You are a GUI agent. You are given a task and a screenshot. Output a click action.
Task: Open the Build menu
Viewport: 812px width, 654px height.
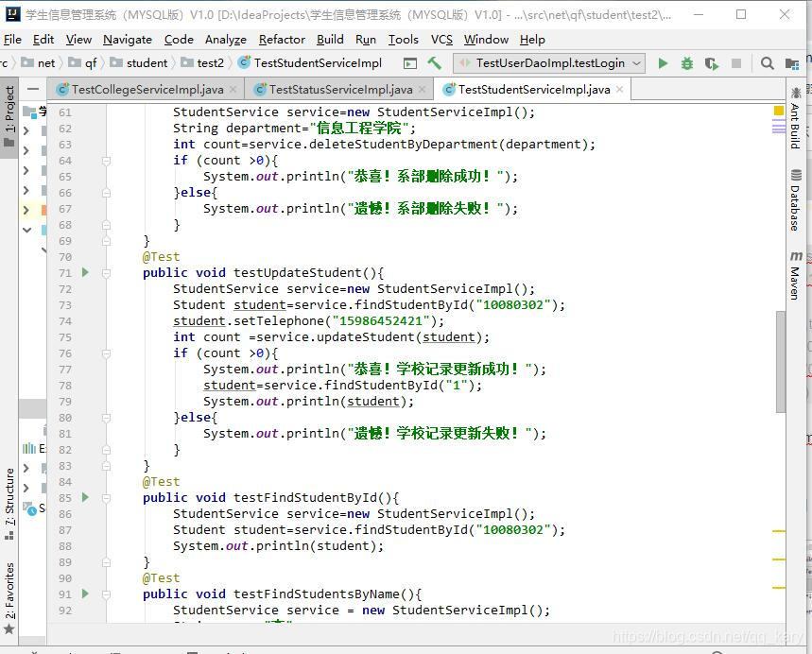[x=331, y=40]
